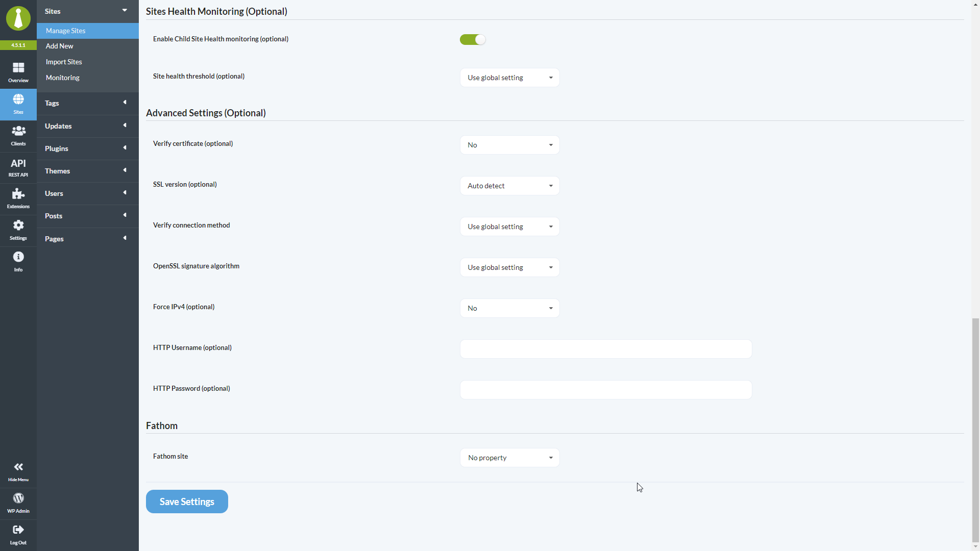The image size is (980, 551).
Task: Expand the Themes submenu
Action: (x=87, y=171)
